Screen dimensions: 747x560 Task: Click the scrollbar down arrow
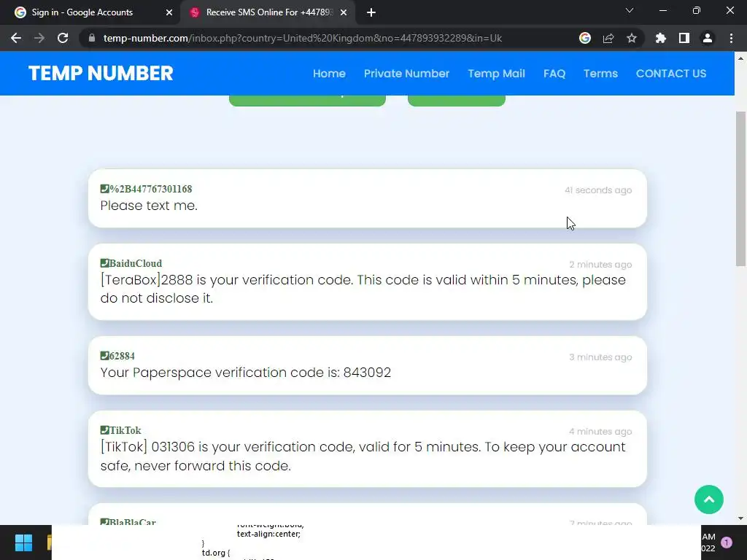point(740,518)
